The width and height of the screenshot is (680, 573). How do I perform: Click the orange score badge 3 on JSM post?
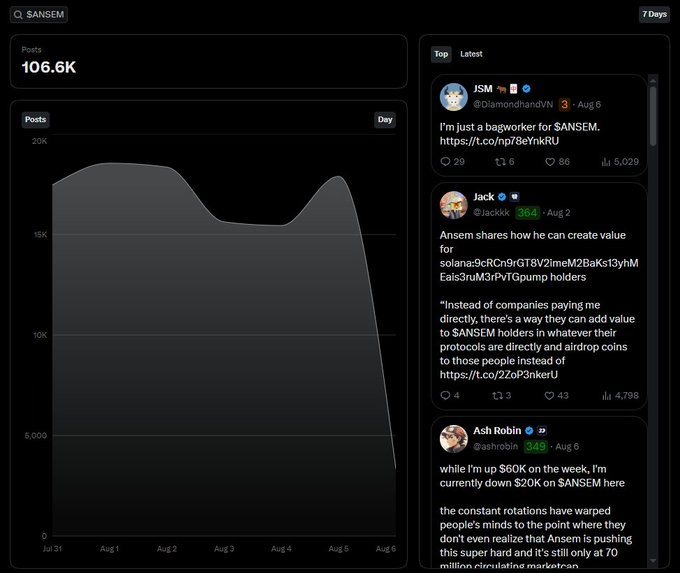[x=564, y=105]
